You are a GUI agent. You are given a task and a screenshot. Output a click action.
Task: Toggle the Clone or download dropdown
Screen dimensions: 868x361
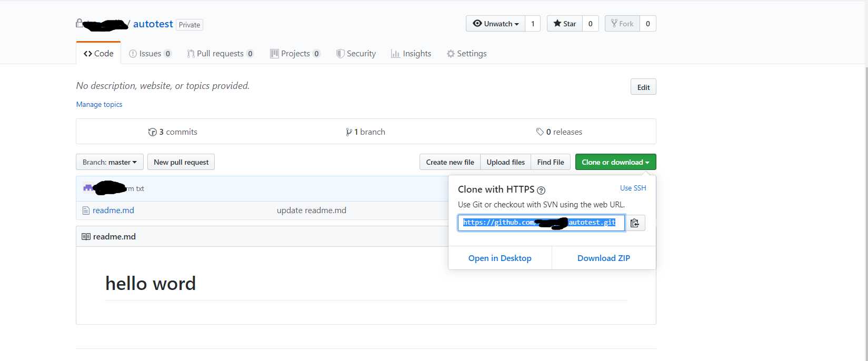point(615,162)
